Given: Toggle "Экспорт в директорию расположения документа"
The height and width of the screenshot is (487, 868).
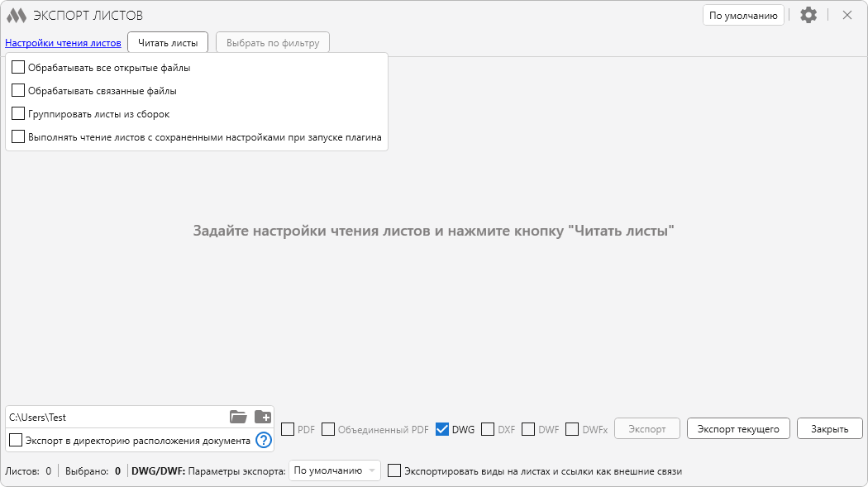Looking at the screenshot, I should [16, 441].
